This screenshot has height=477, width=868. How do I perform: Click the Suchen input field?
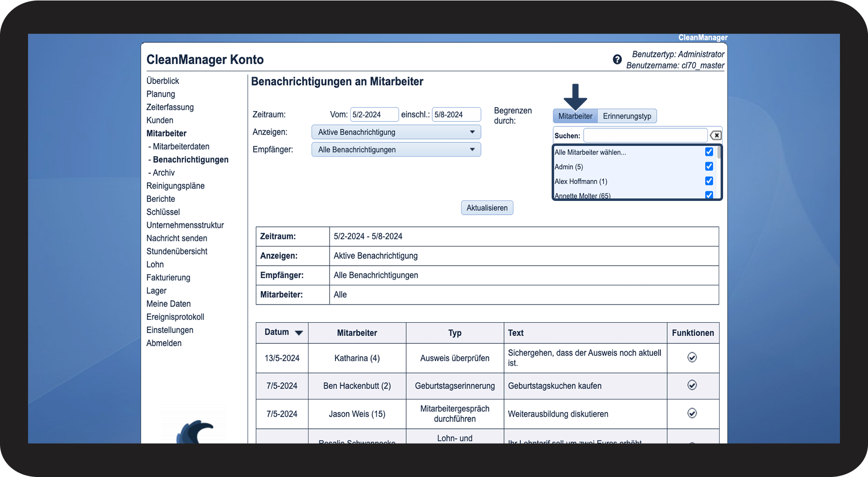coord(645,136)
